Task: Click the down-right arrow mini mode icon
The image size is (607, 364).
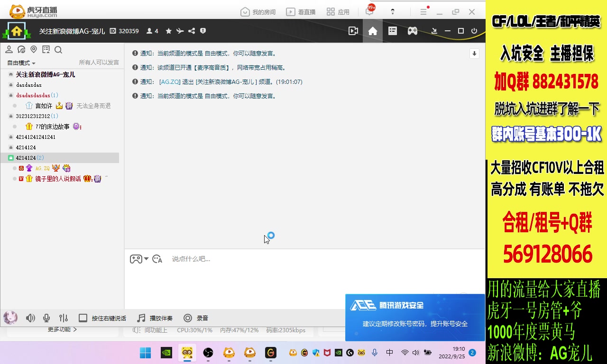Action: (x=434, y=31)
